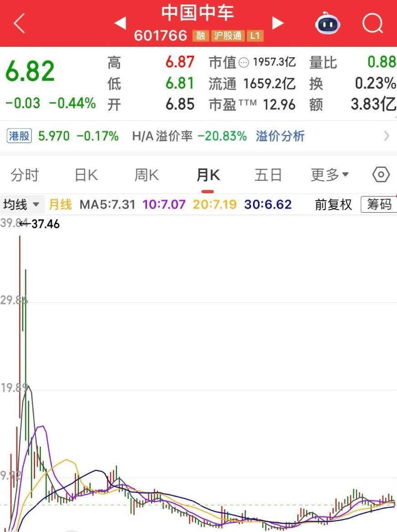The height and width of the screenshot is (532, 397).
Task: Open search with magnifier icon
Action: tap(372, 23)
